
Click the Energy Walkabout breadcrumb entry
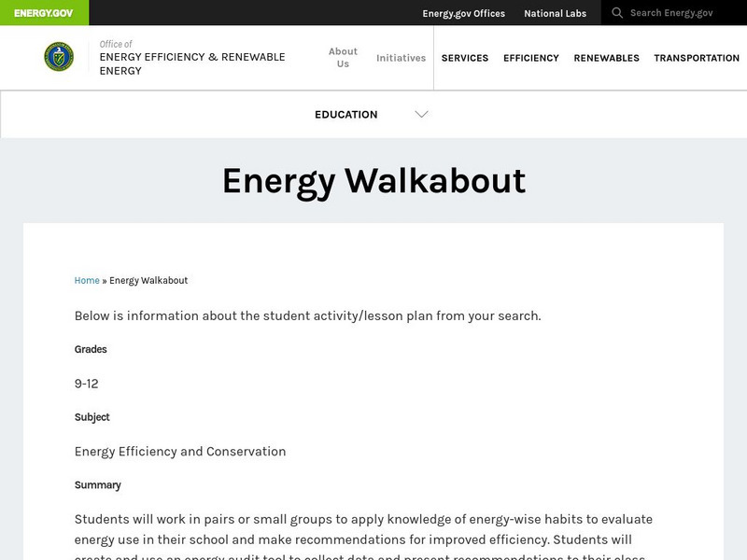click(148, 279)
